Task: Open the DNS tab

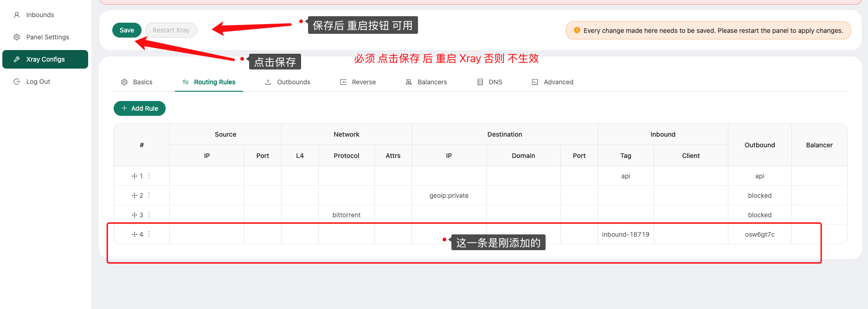Action: tap(490, 82)
